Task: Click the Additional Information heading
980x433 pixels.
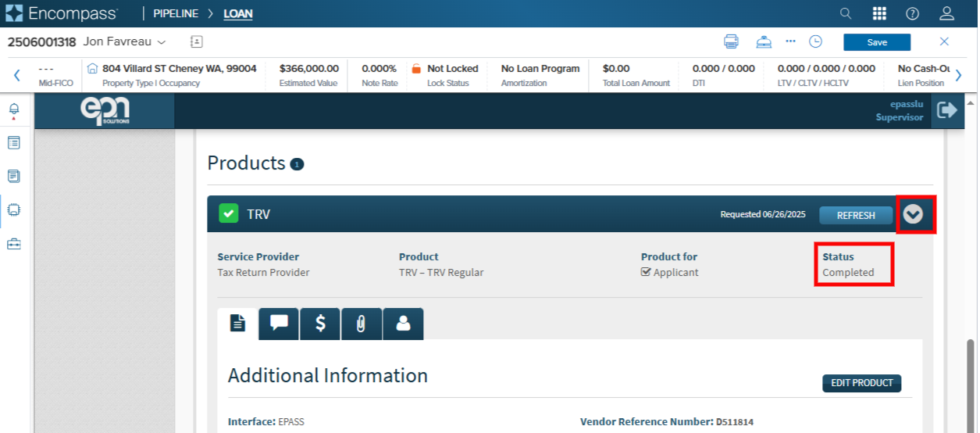Action: pos(328,375)
